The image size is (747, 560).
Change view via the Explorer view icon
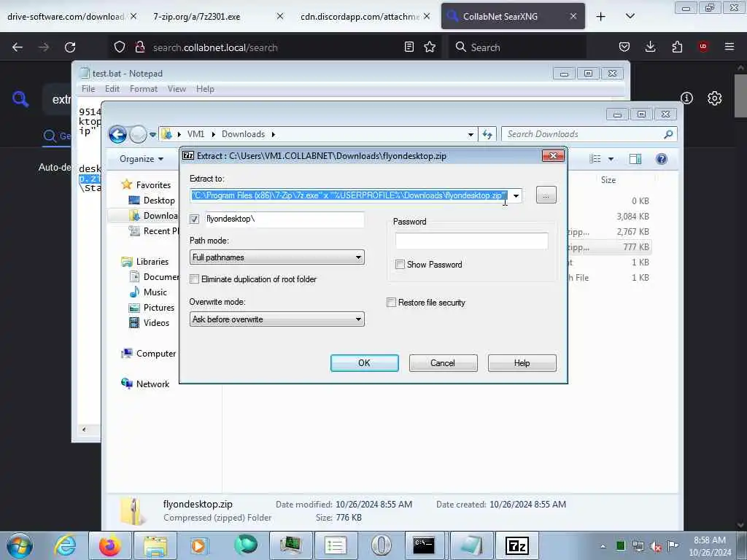pyautogui.click(x=595, y=158)
